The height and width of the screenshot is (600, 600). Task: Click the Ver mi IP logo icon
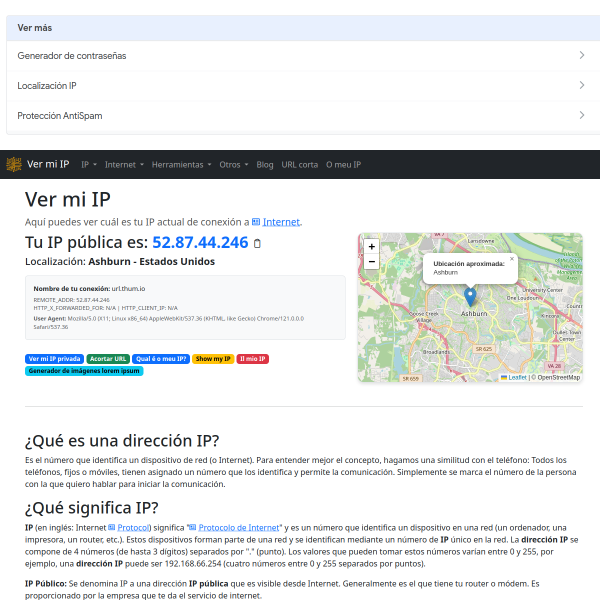(x=14, y=165)
